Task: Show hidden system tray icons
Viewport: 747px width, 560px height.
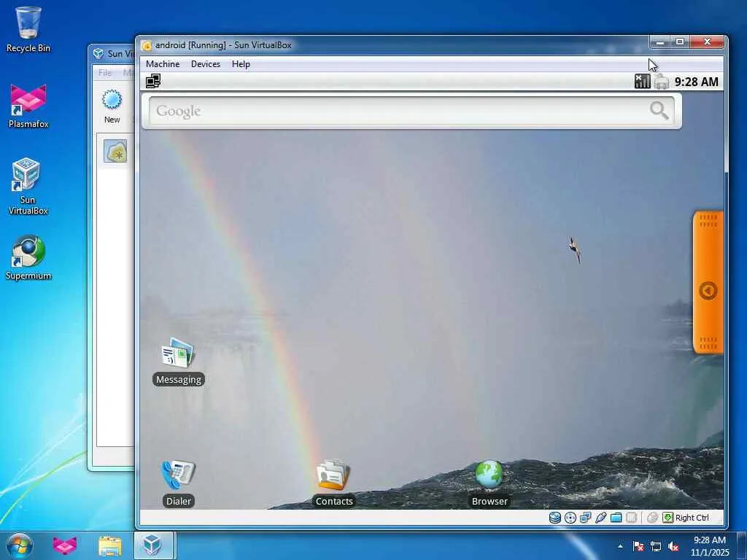Action: click(x=620, y=546)
